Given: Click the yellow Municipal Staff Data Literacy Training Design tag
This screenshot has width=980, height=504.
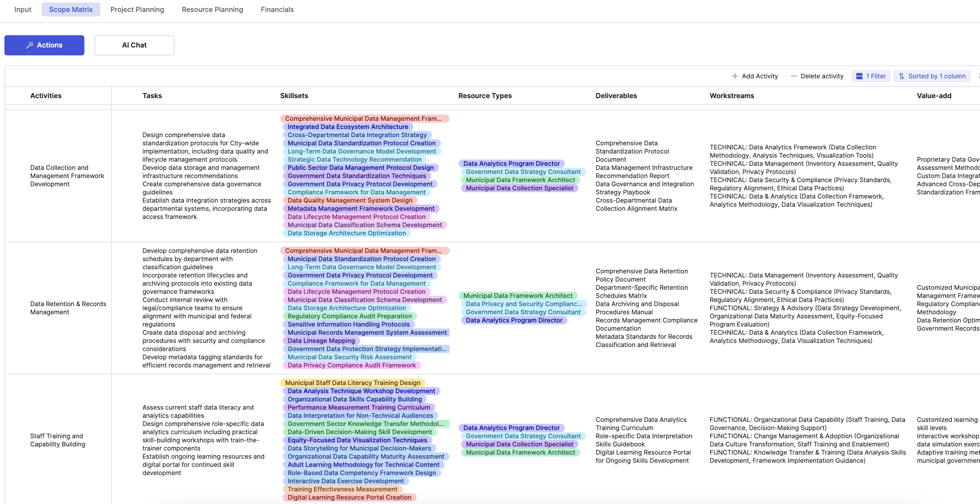Looking at the screenshot, I should coord(353,383).
